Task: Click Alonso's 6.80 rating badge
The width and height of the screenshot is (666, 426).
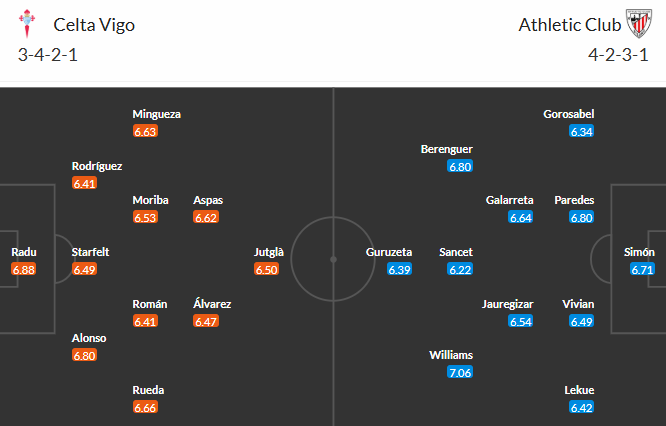Action: 85,355
